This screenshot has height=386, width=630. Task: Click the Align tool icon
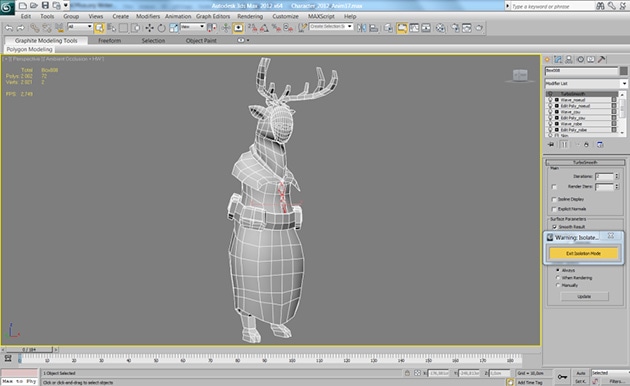pyautogui.click(x=374, y=28)
